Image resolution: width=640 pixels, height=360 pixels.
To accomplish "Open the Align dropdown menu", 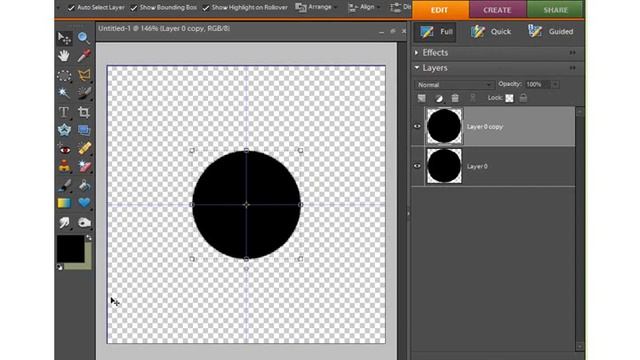I will 364,7.
